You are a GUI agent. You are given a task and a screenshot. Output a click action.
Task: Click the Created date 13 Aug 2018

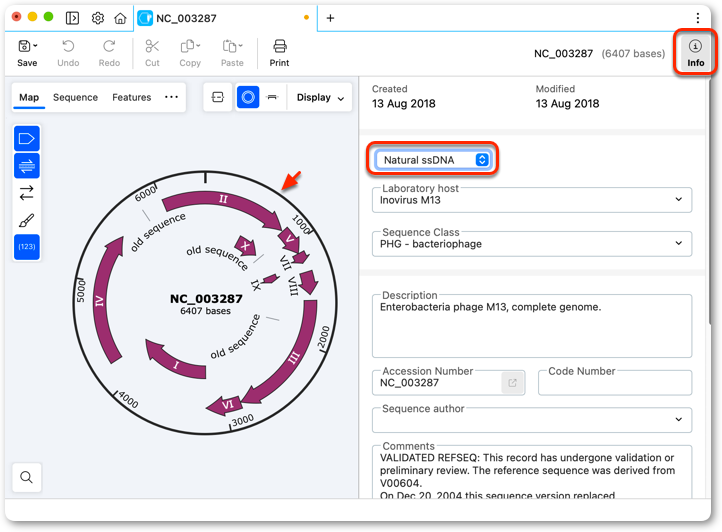point(403,104)
